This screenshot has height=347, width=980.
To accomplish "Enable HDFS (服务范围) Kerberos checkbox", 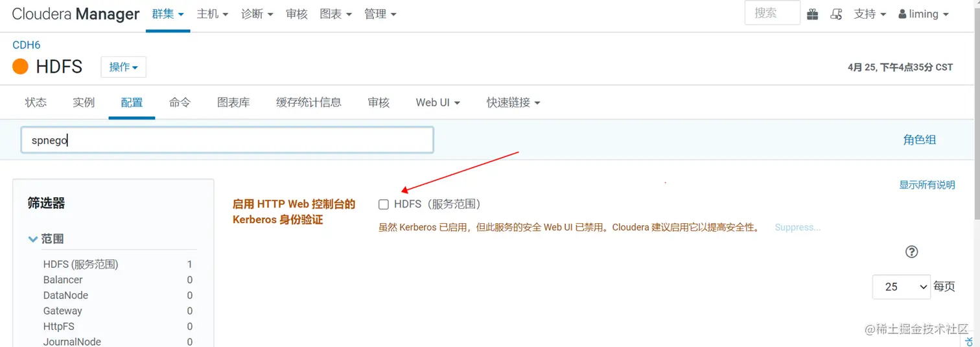I will tap(384, 204).
